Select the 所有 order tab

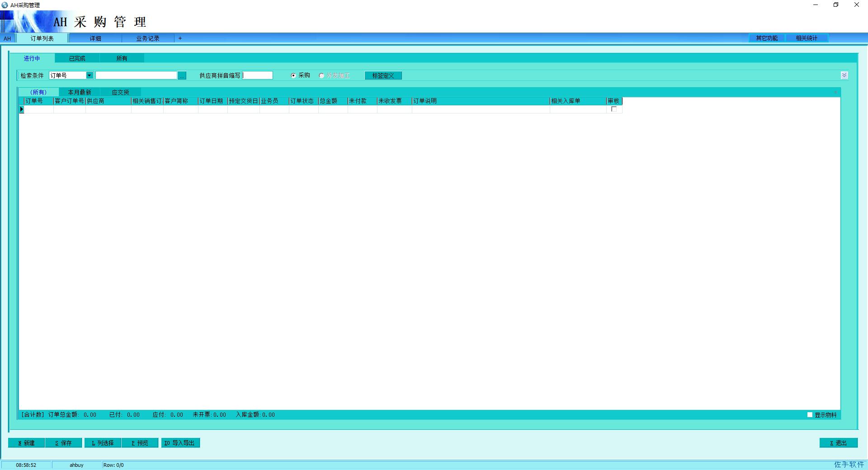click(x=122, y=58)
